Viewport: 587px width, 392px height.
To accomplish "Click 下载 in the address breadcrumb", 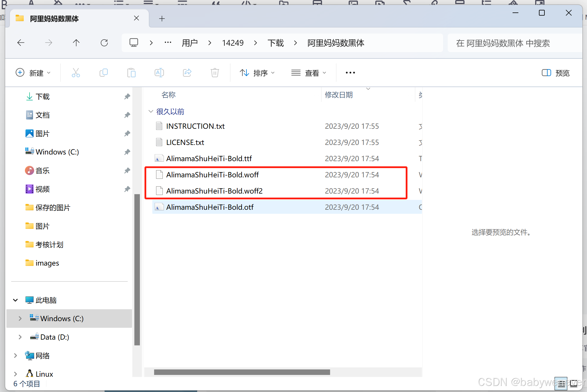I will (x=275, y=43).
